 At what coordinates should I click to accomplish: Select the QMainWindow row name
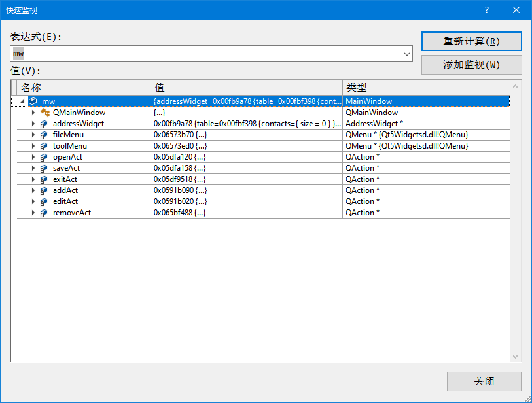click(79, 113)
